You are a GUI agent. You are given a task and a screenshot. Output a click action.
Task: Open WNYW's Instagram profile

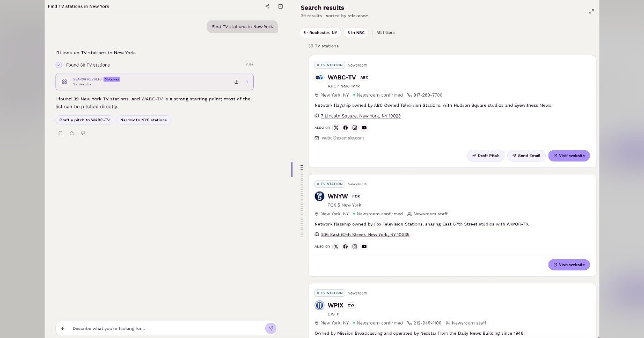[x=355, y=247]
